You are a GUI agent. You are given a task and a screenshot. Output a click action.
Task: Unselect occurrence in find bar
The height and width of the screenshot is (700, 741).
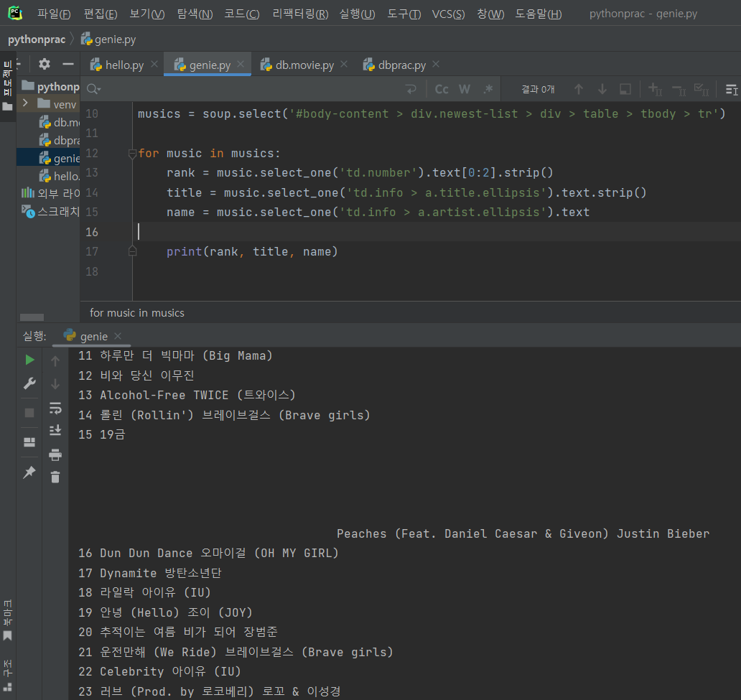pos(679,89)
